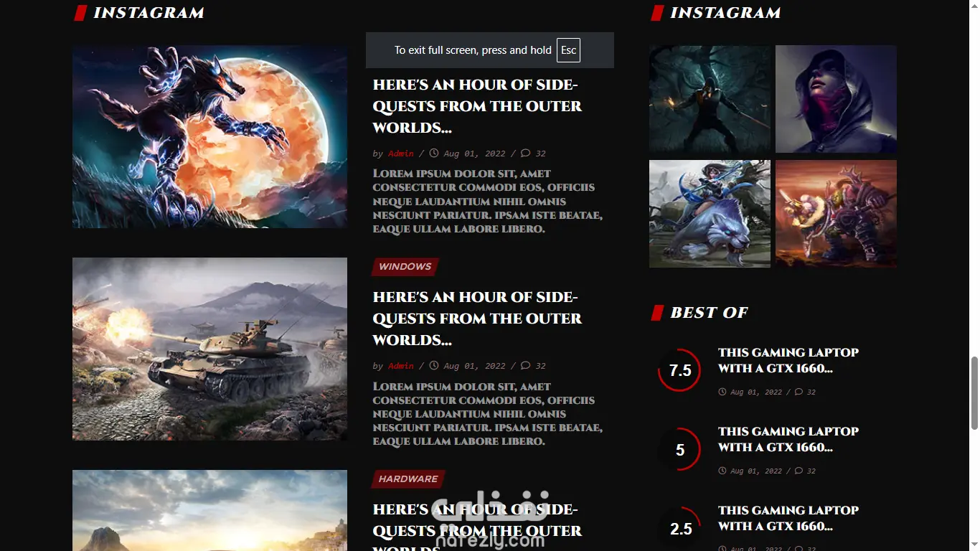Screen dimensions: 980x551
Task: Open the sunset landscape post image
Action: [x=209, y=510]
